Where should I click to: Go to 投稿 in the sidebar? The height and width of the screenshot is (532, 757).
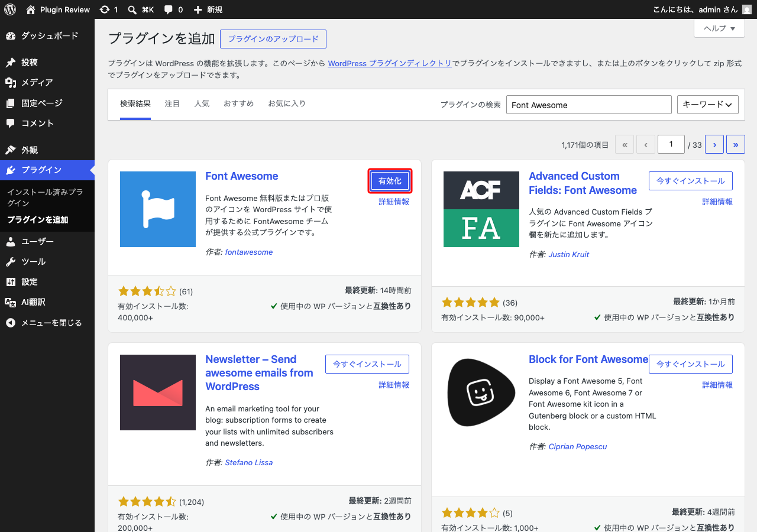tap(47, 62)
